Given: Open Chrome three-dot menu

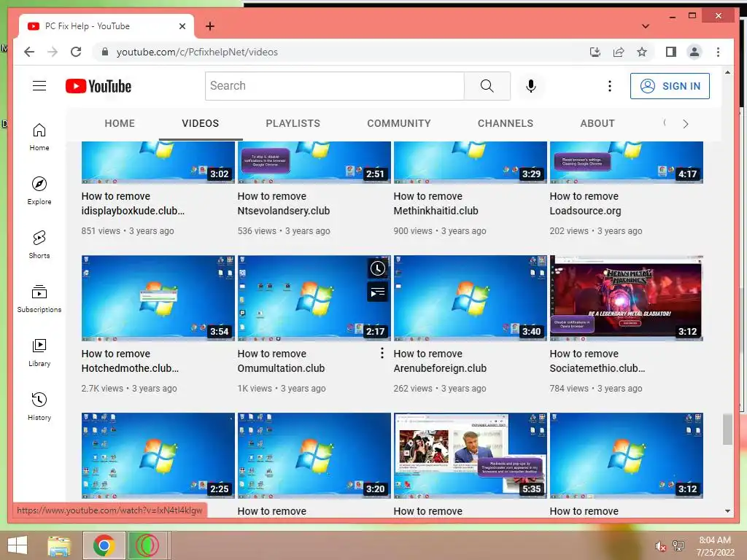Looking at the screenshot, I should (718, 52).
